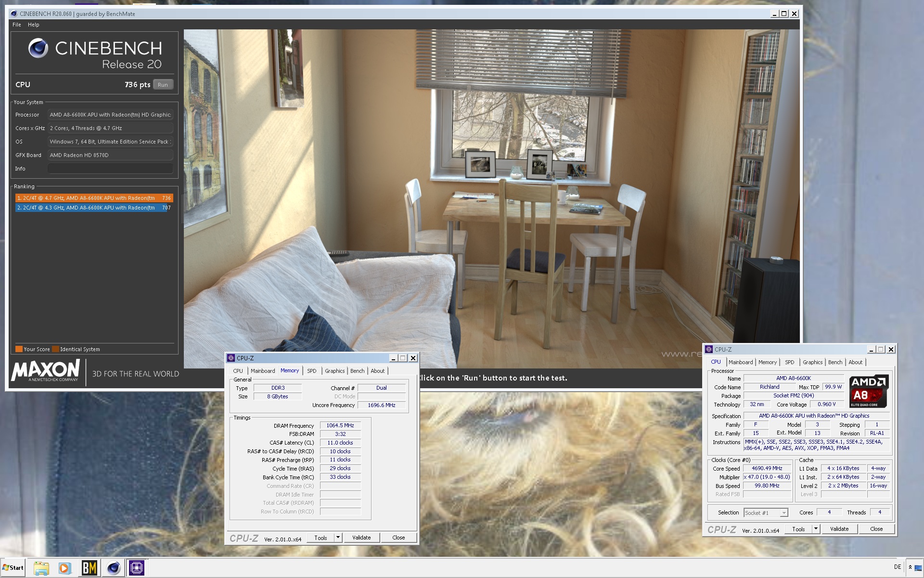924x578 pixels.
Task: Select CPU tab in right CPU-Z window
Action: point(716,362)
